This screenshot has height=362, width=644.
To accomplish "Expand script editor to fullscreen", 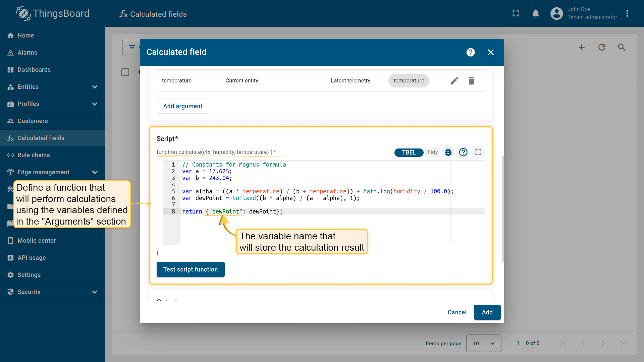I will tap(478, 152).
